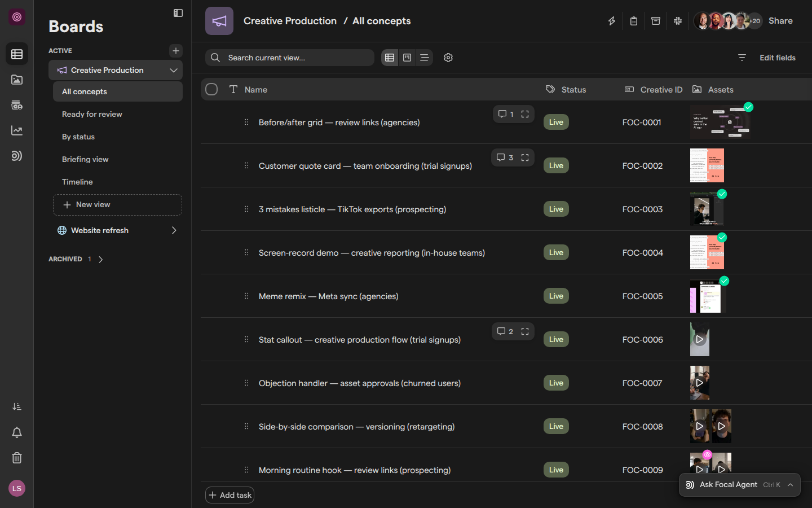The height and width of the screenshot is (508, 812).
Task: Open the Focal Agent icon in left rail
Action: pos(17,156)
